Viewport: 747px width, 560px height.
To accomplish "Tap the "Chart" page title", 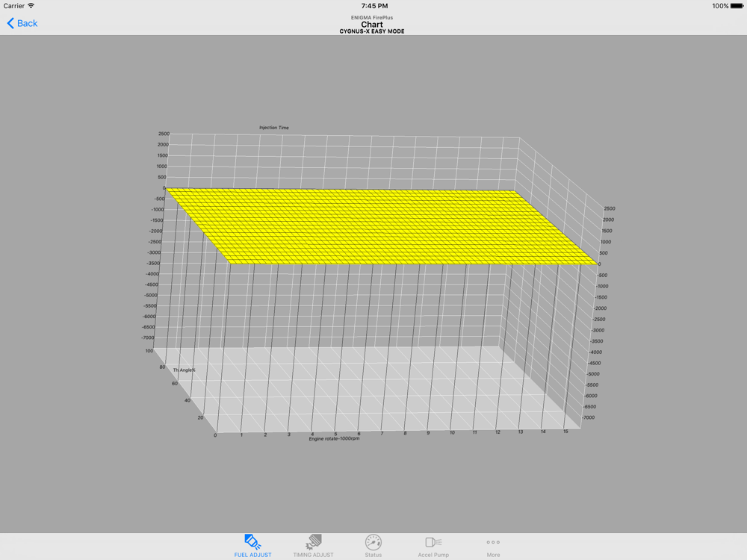I will click(372, 25).
